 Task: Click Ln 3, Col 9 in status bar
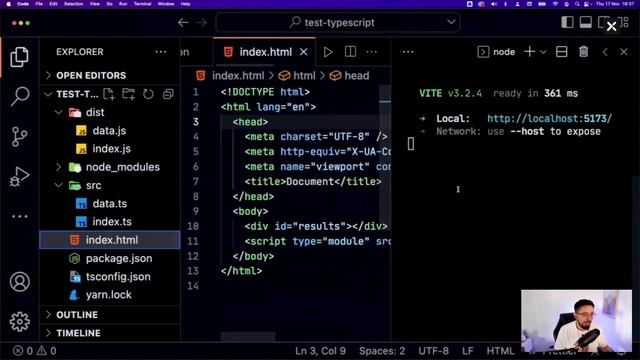pyautogui.click(x=320, y=351)
